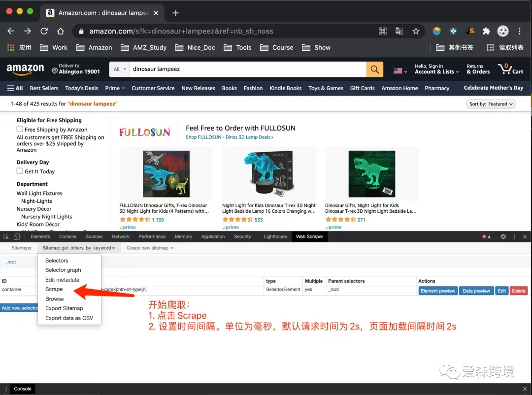The height and width of the screenshot is (395, 532).
Task: Open the translate page icon in address bar
Action: pos(399,31)
